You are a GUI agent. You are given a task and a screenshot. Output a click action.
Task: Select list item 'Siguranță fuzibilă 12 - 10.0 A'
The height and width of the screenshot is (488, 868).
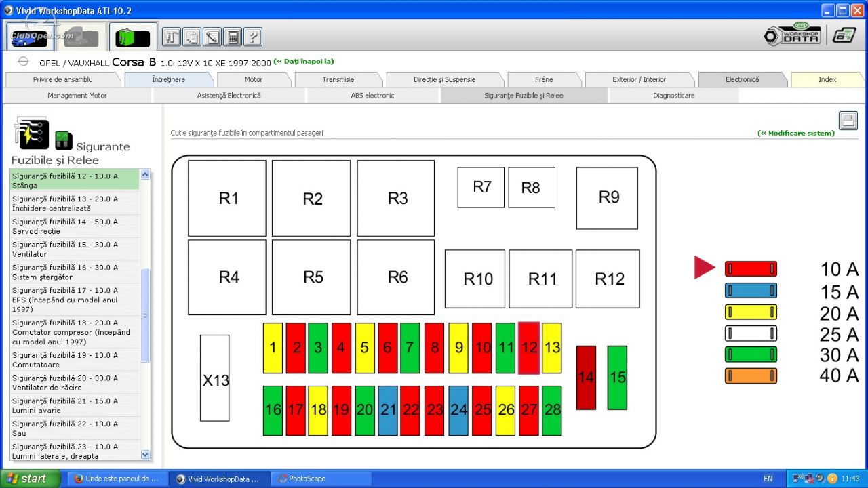coord(75,180)
